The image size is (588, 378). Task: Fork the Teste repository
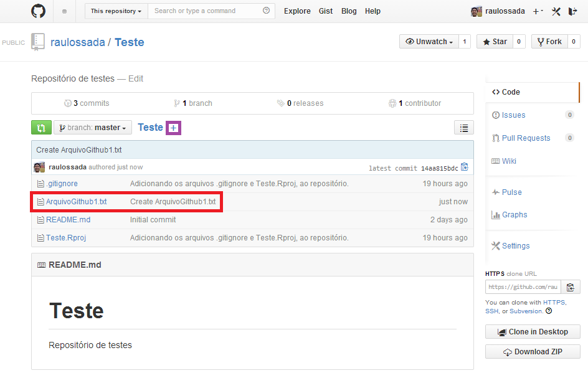coord(549,42)
